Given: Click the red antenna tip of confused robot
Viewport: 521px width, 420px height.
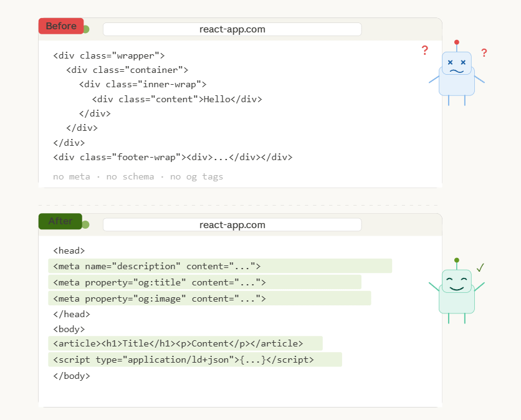Looking at the screenshot, I should [x=457, y=42].
